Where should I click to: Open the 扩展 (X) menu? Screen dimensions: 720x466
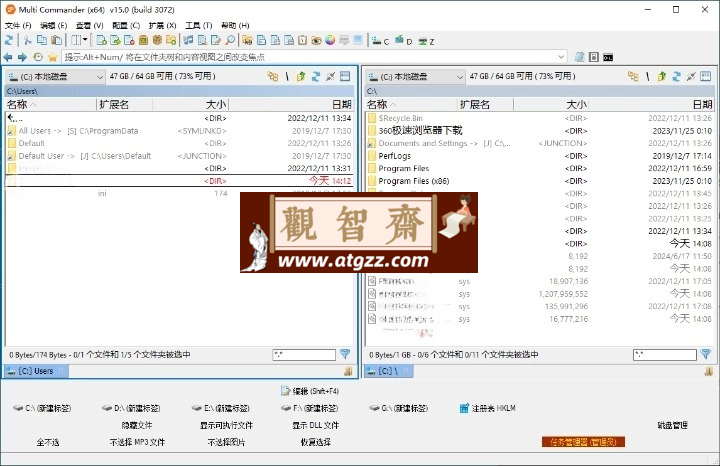[162, 25]
